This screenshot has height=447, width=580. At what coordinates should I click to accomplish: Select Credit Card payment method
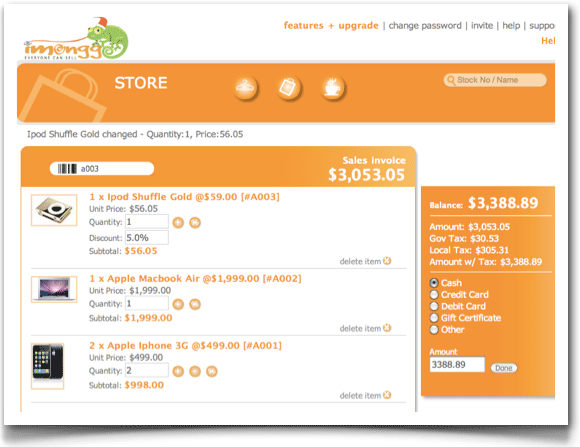pyautogui.click(x=434, y=295)
